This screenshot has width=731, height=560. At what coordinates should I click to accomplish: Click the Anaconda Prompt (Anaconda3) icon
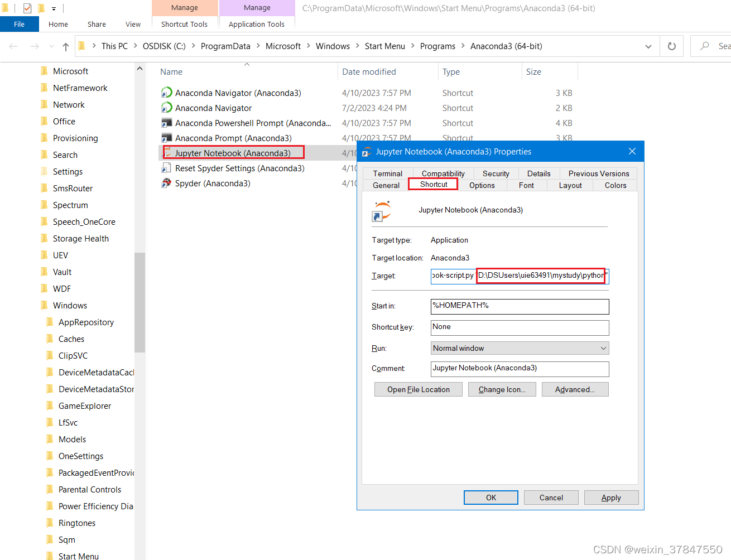click(x=166, y=138)
